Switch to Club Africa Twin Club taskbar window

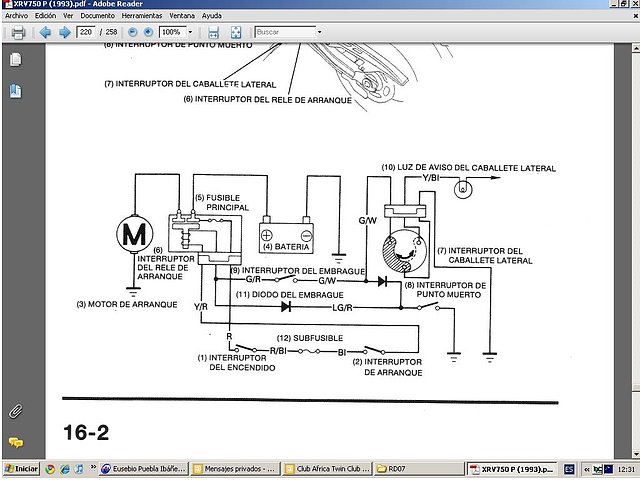point(327,469)
